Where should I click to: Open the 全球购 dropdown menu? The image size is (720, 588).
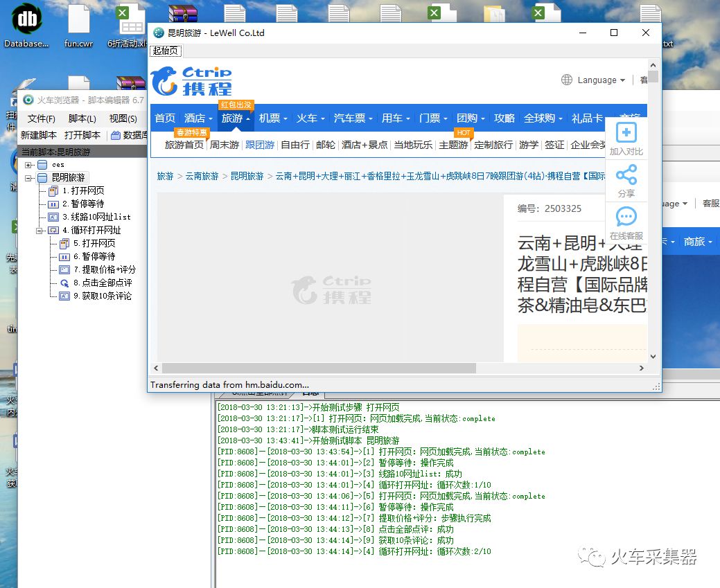click(x=544, y=118)
